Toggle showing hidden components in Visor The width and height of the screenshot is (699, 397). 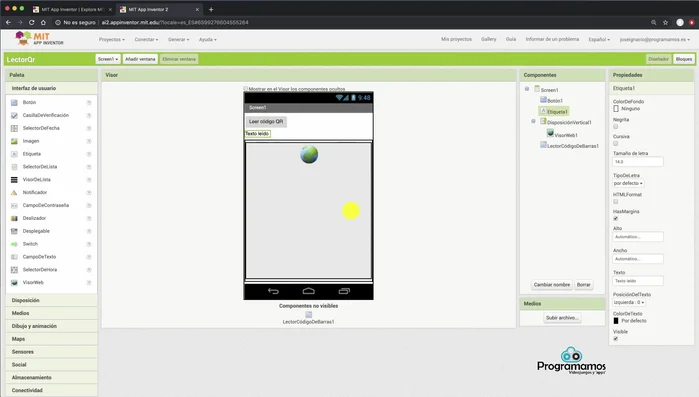tap(246, 89)
